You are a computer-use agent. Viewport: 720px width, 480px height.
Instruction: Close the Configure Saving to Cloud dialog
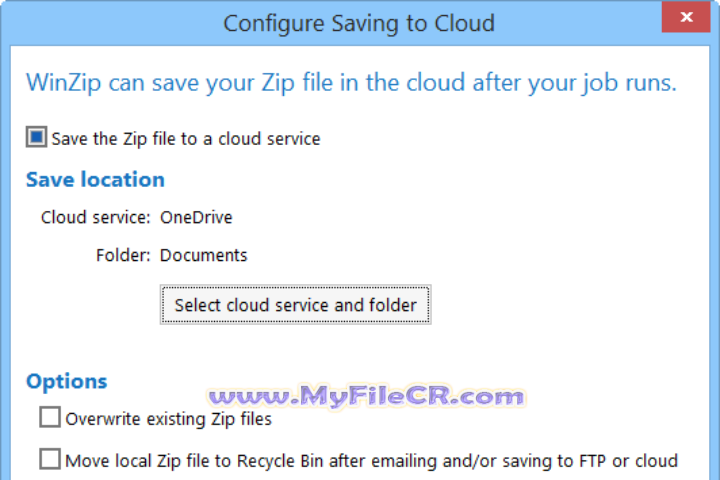tap(688, 19)
